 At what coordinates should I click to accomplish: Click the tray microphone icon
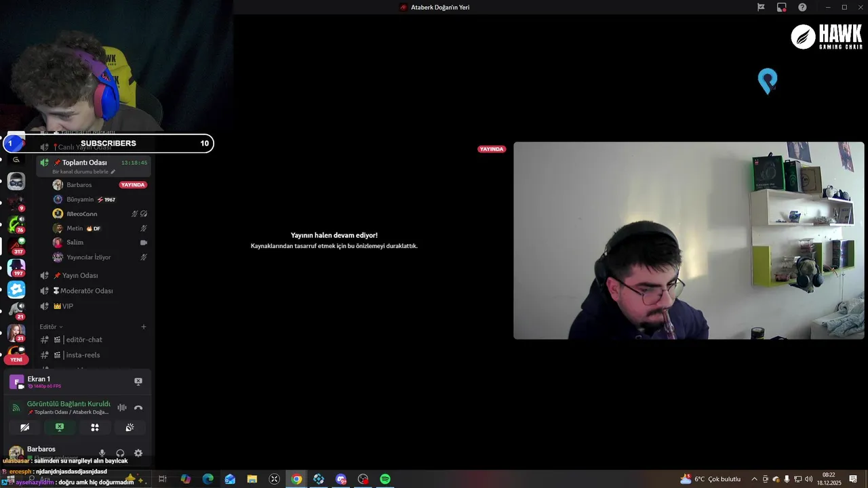787,479
